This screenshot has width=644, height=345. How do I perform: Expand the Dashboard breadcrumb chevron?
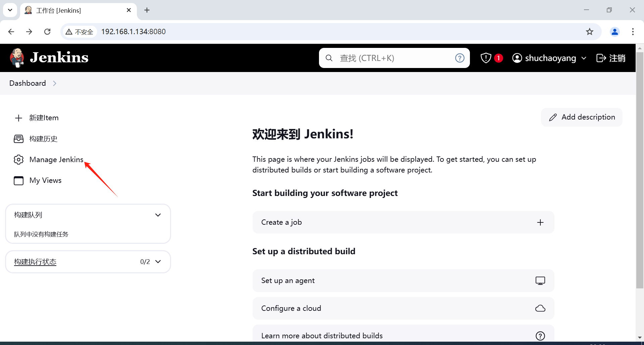(54, 83)
